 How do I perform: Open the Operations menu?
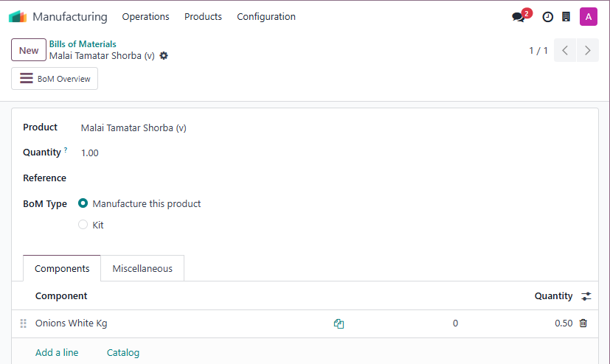coord(145,17)
